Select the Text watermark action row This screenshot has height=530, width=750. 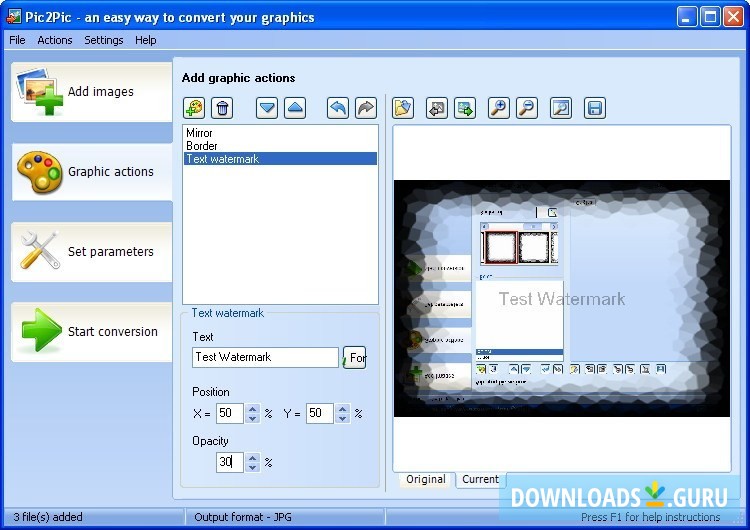[280, 159]
